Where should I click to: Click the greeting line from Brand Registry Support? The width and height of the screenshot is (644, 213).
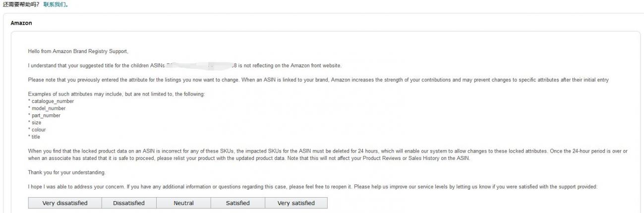click(78, 52)
